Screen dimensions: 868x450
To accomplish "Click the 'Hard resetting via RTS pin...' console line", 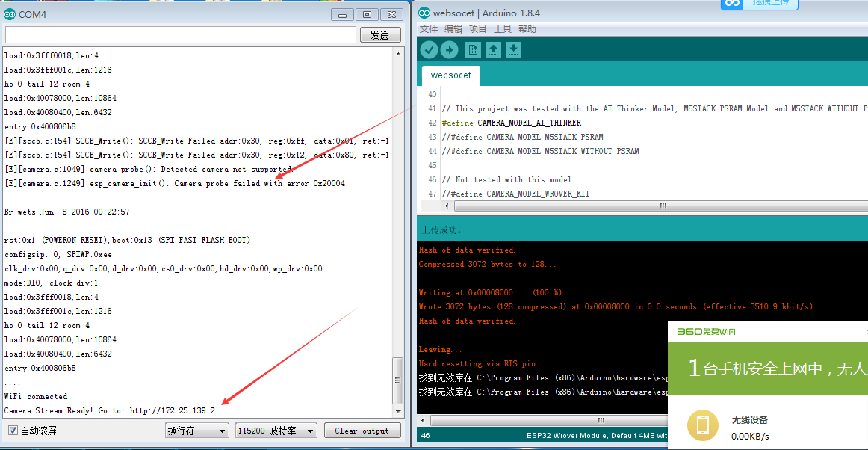I will pyautogui.click(x=483, y=363).
